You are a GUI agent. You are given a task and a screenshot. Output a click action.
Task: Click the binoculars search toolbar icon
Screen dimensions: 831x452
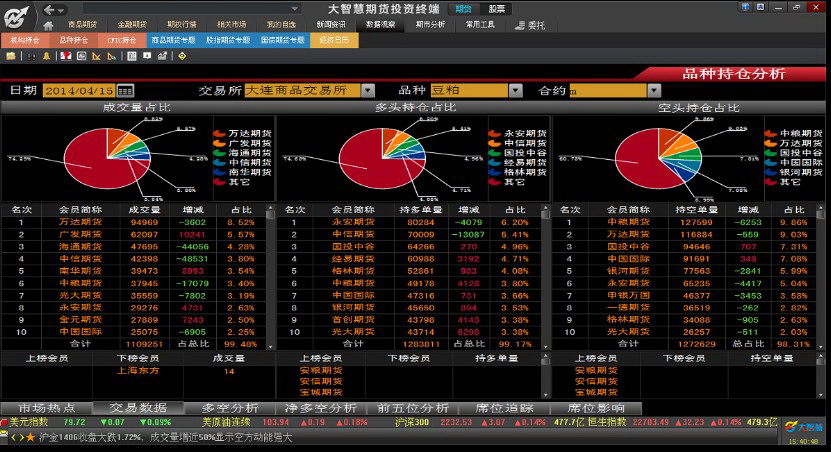point(31,56)
